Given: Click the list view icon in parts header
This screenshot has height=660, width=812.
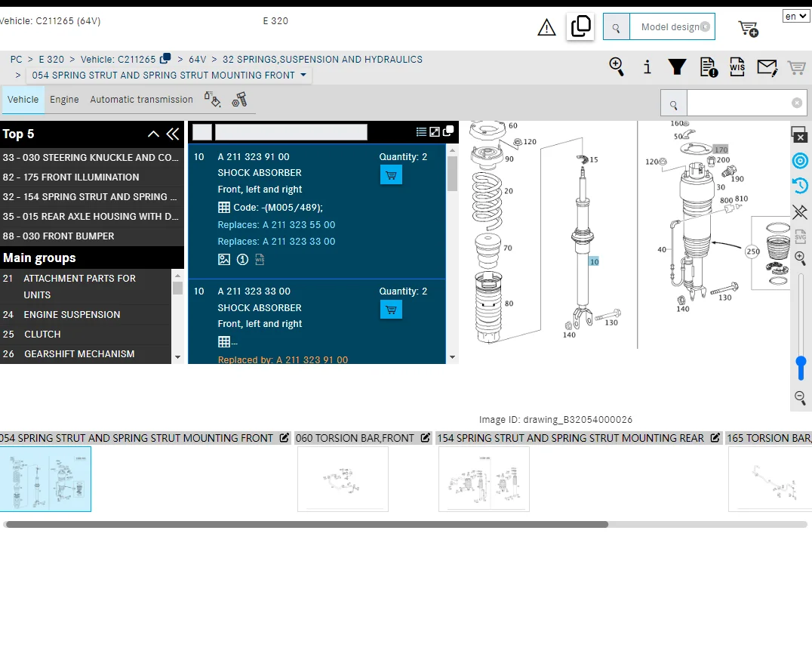Looking at the screenshot, I should tap(422, 132).
